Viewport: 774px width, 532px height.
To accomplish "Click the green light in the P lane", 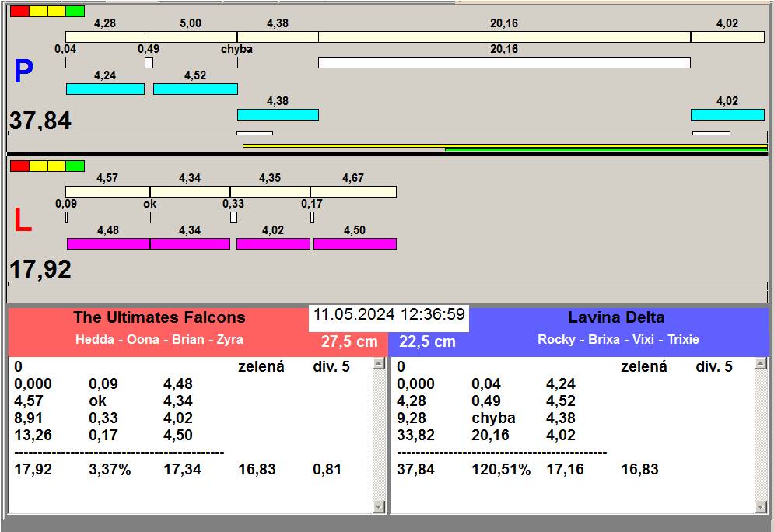I will click(75, 11).
